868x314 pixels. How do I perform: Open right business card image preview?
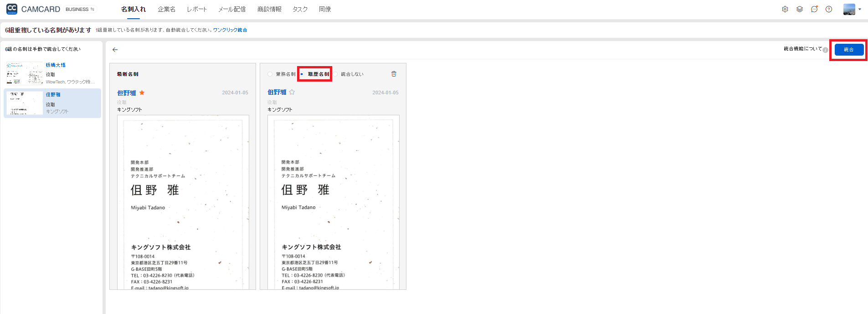click(x=333, y=202)
